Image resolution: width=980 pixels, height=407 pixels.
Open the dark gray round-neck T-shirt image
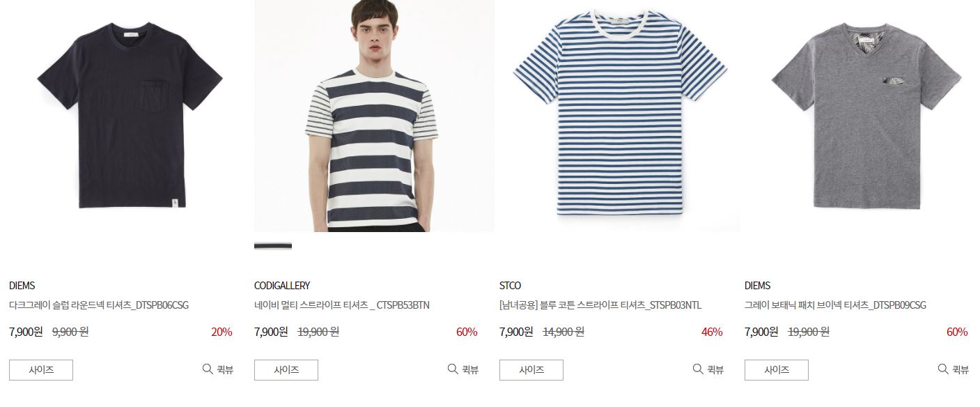[129, 116]
